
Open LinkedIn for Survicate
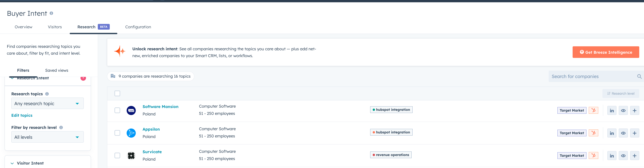coord(612,155)
